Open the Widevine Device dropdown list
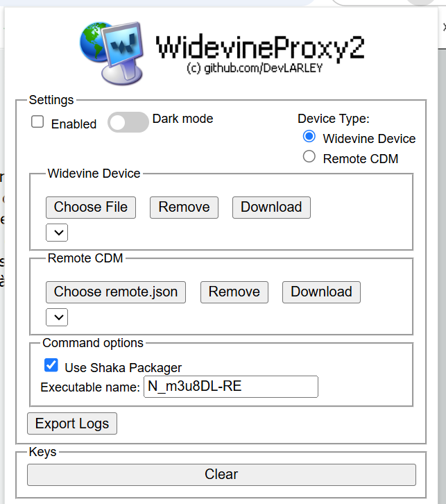Viewport: 446px width, 504px height. (57, 233)
